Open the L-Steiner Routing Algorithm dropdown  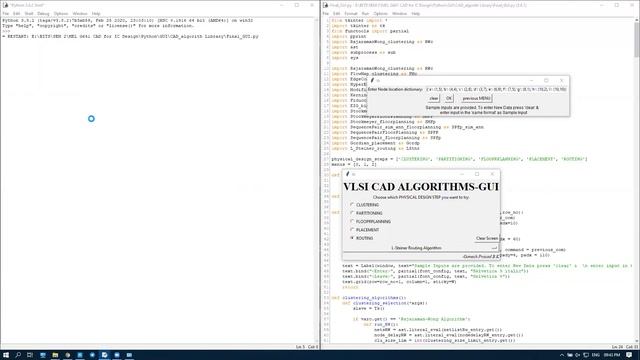(x=420, y=248)
